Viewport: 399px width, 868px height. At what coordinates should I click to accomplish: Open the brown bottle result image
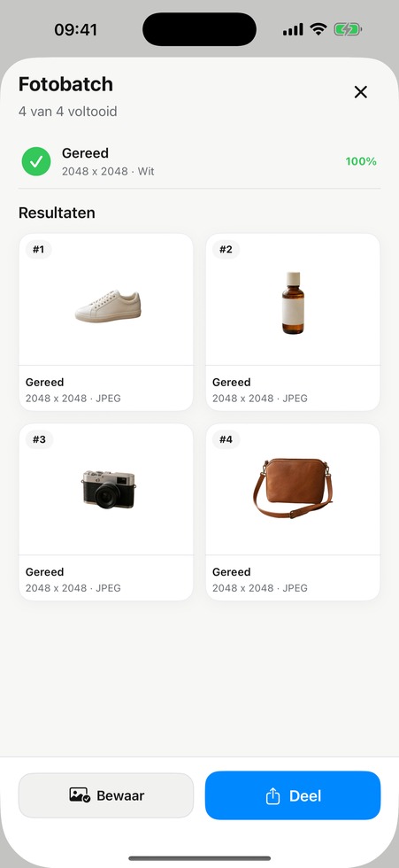[293, 303]
